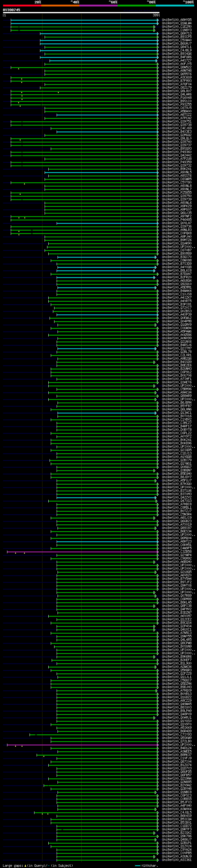Open hit UniRef100_Q1WLW4
The height and width of the screenshot is (868, 197).
(176, 23)
